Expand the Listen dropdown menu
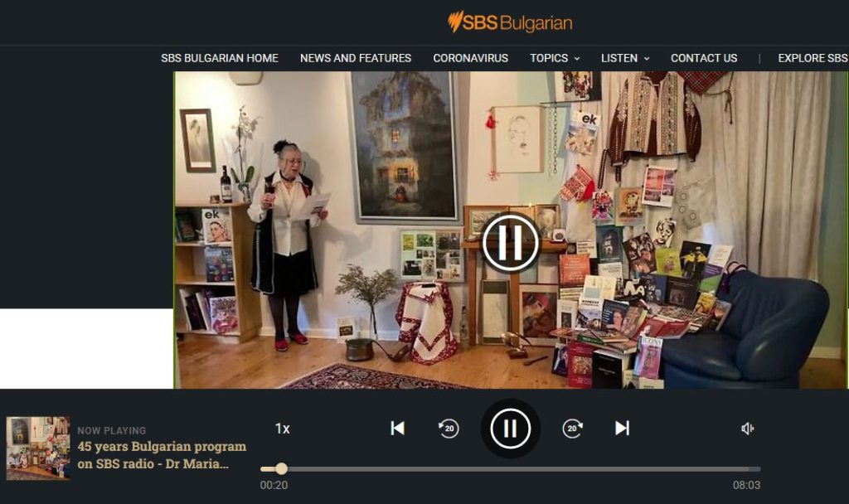 point(625,58)
